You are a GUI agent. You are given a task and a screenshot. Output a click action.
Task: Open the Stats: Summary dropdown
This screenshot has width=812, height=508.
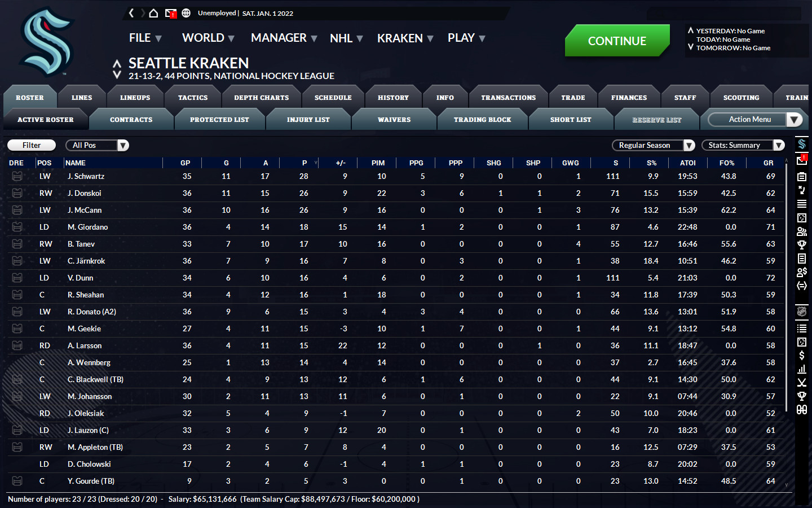pos(743,145)
